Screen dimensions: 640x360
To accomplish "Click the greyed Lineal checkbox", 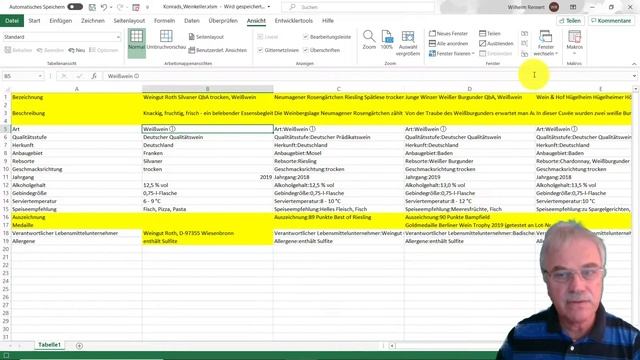I will tap(260, 37).
